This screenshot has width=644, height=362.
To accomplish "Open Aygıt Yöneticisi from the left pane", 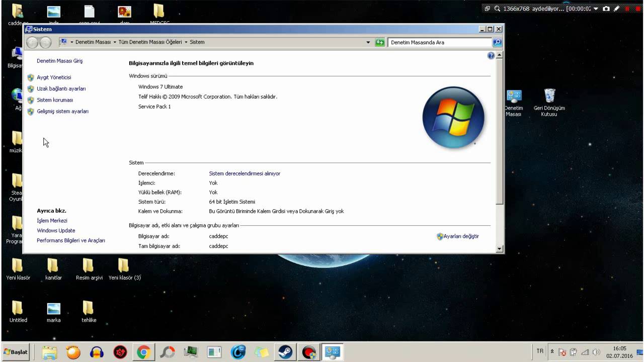I will 54,77.
